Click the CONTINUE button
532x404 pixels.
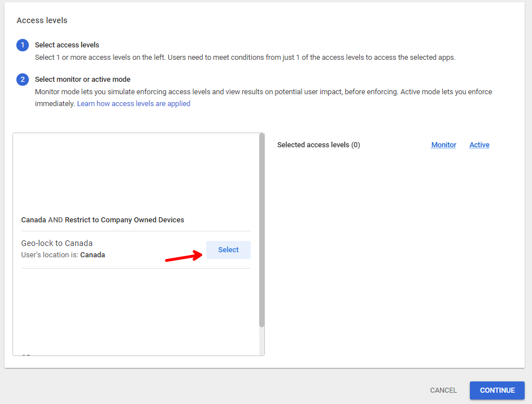[497, 390]
